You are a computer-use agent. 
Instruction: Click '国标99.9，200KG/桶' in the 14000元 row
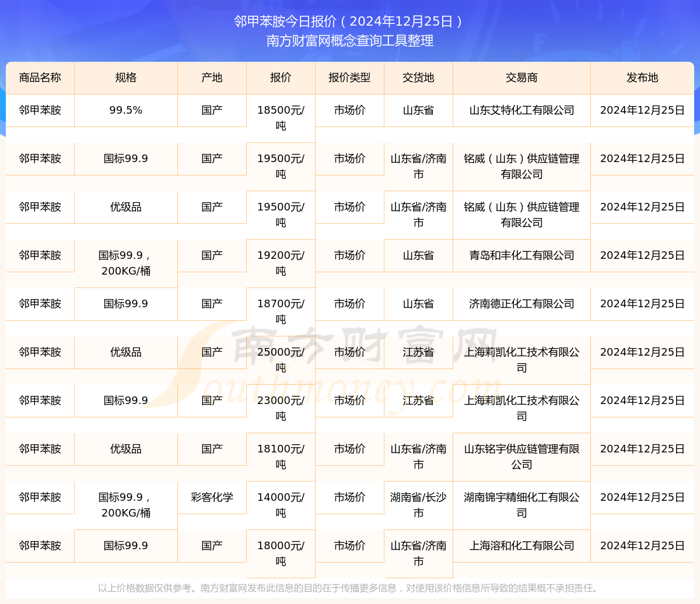tap(126, 505)
